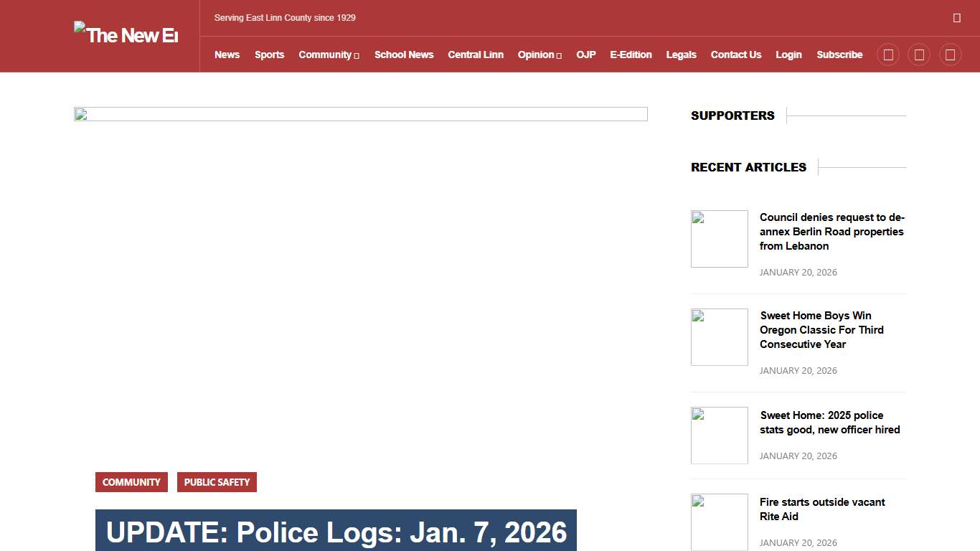This screenshot has height=551, width=980.
Task: Navigate to the E-Edition page
Action: click(631, 55)
